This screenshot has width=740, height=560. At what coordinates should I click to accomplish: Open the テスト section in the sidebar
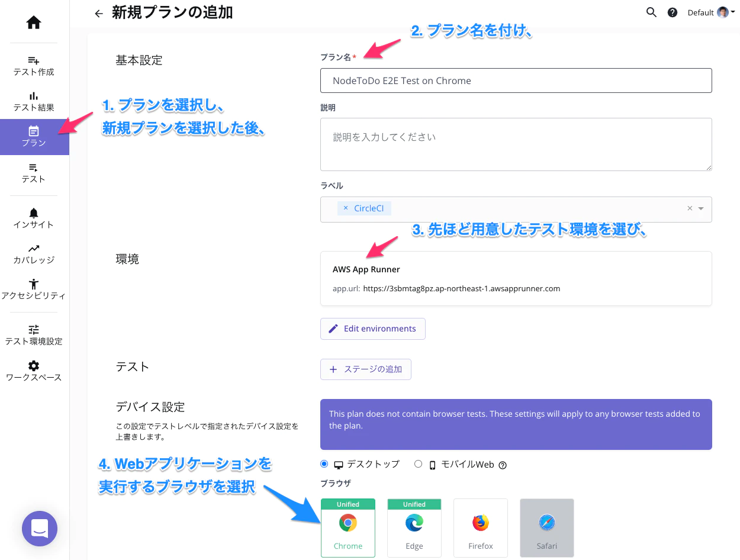34,173
